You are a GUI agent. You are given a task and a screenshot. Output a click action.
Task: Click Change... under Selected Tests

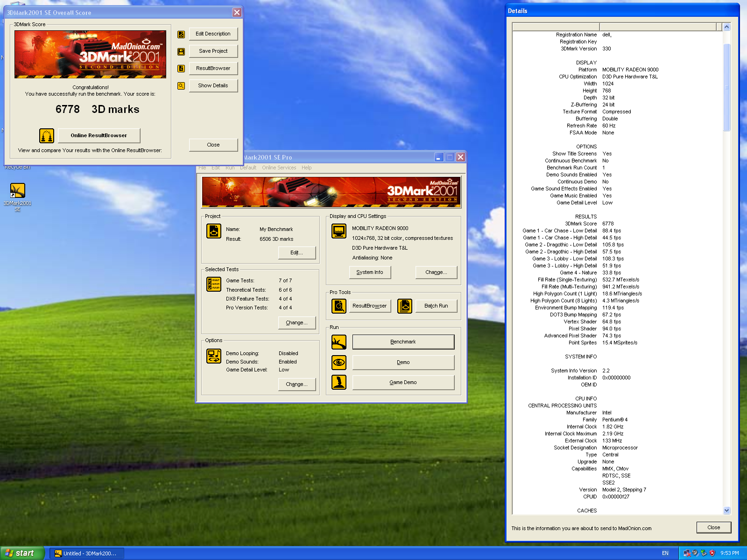(x=297, y=323)
